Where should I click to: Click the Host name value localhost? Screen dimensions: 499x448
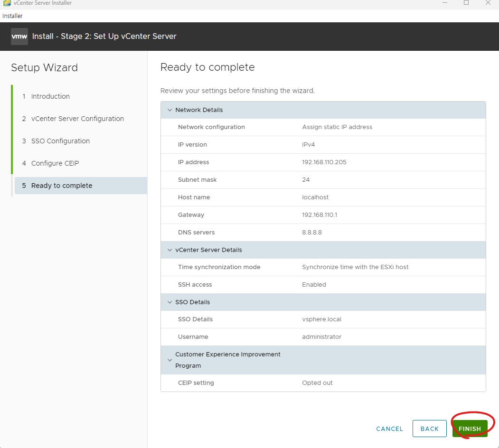point(315,197)
